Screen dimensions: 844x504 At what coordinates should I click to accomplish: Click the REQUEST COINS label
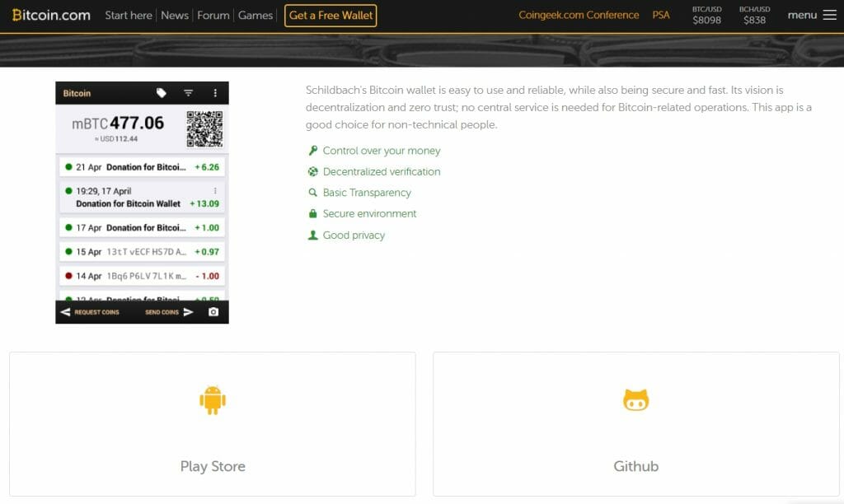click(97, 312)
